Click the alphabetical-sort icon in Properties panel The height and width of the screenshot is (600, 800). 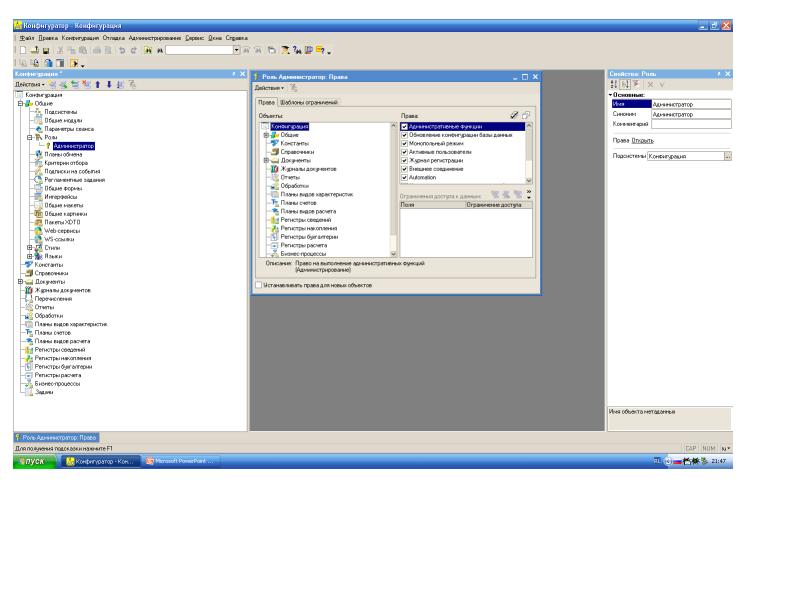[x=625, y=84]
